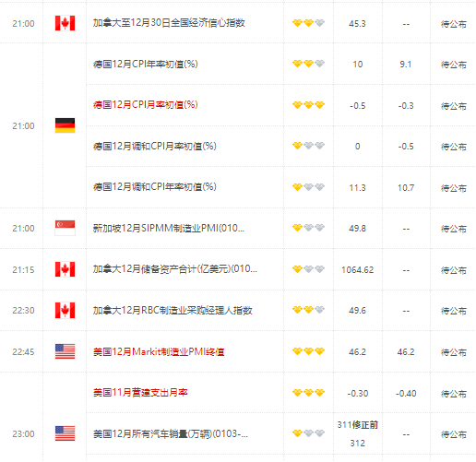Click the Germany flag icon
Image resolution: width=476 pixels, height=462 pixels.
[65, 125]
